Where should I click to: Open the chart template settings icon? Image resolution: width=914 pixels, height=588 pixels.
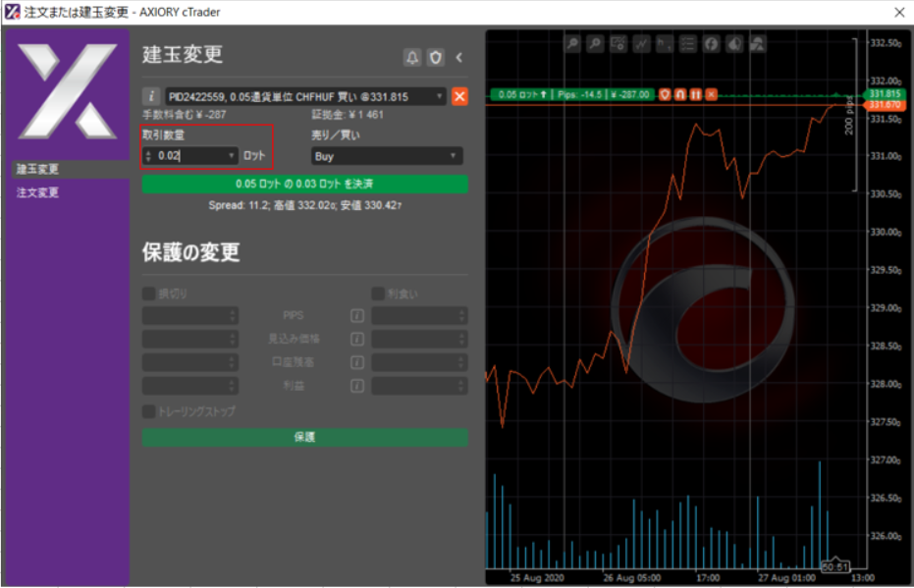pyautogui.click(x=618, y=44)
